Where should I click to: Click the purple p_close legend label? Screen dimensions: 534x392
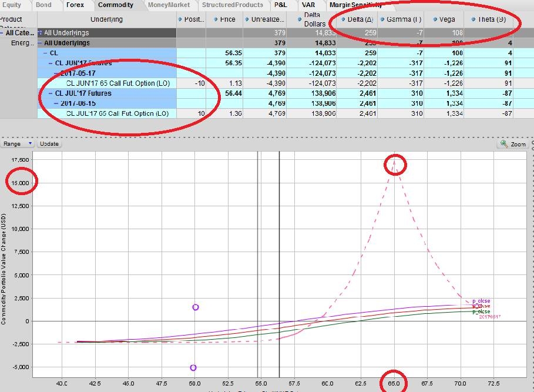tap(481, 301)
